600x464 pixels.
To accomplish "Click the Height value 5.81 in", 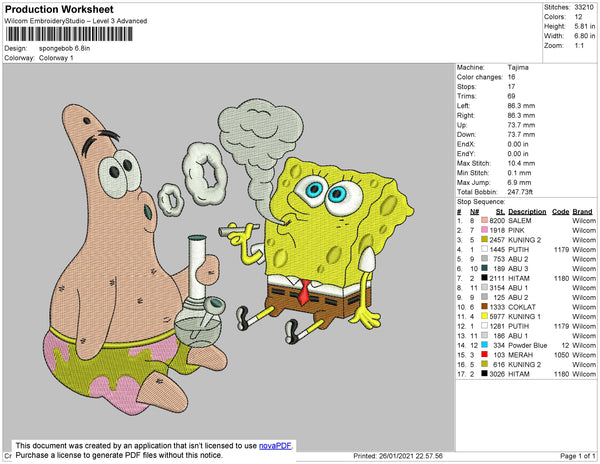I will click(584, 26).
